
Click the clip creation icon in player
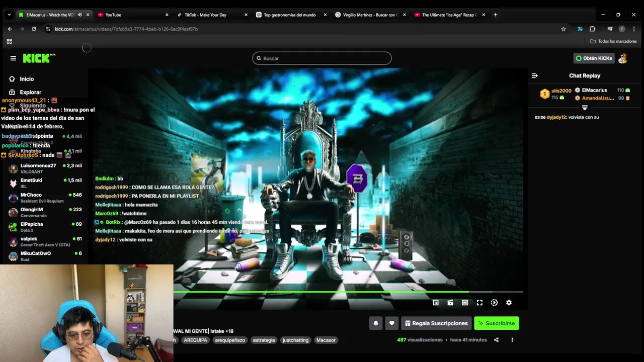[x=450, y=303]
